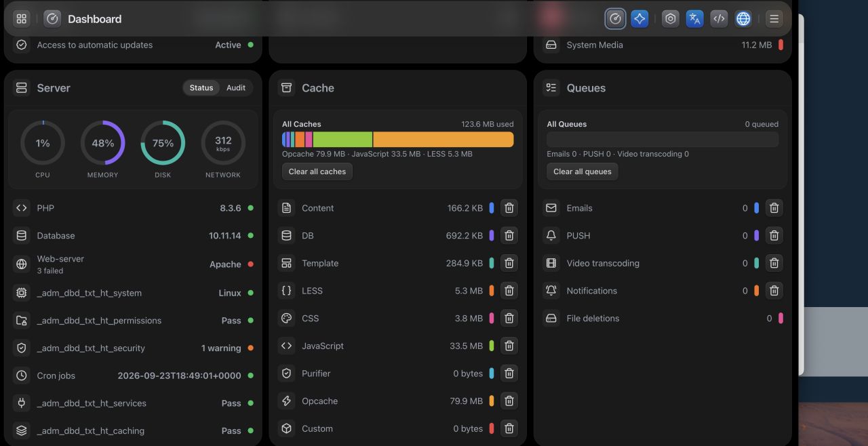
Task: Select the Status tab in Server panel
Action: click(x=201, y=87)
